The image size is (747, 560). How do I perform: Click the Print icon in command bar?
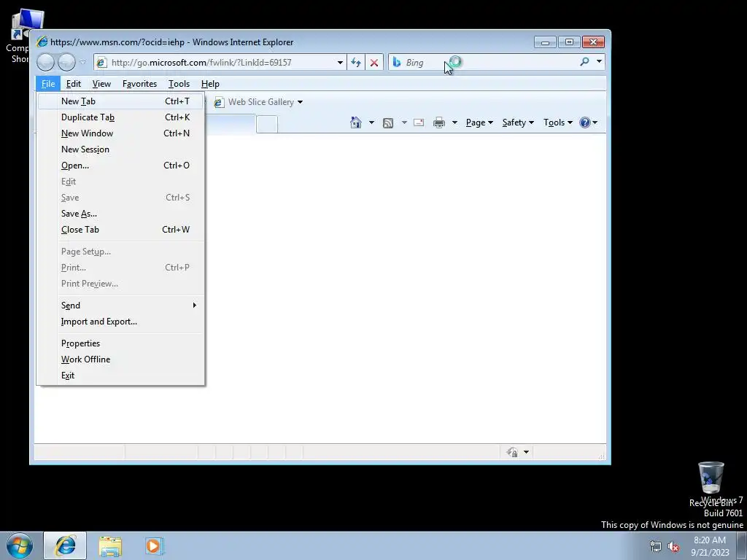tap(439, 122)
